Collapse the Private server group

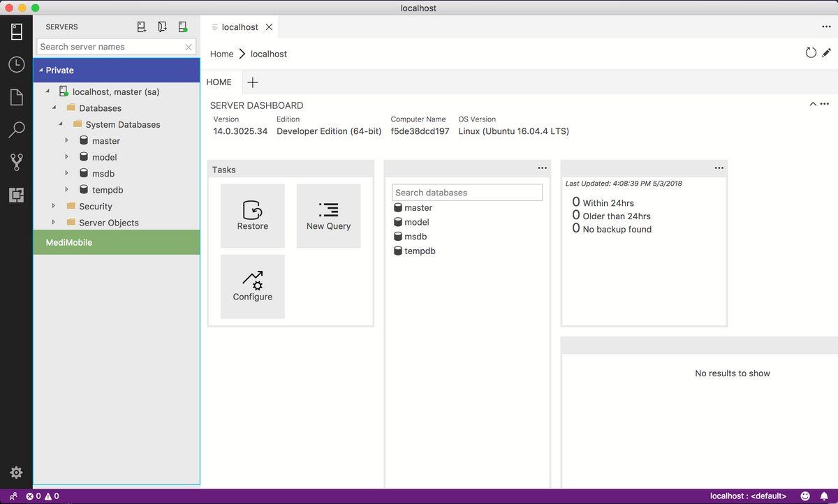(41, 70)
